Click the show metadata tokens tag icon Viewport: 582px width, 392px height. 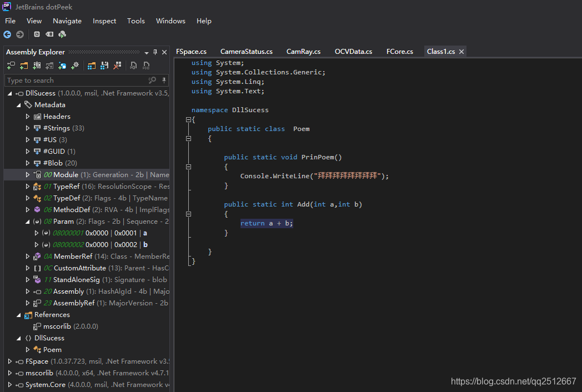click(49, 34)
